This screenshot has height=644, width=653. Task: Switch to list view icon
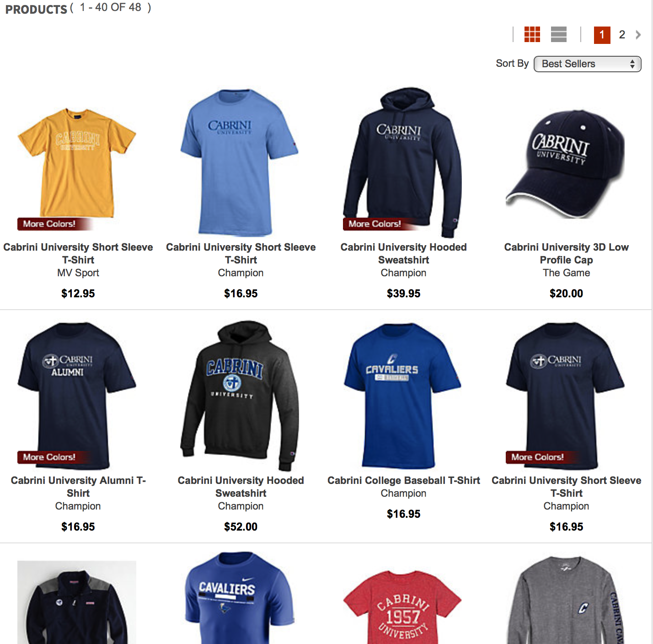(559, 34)
